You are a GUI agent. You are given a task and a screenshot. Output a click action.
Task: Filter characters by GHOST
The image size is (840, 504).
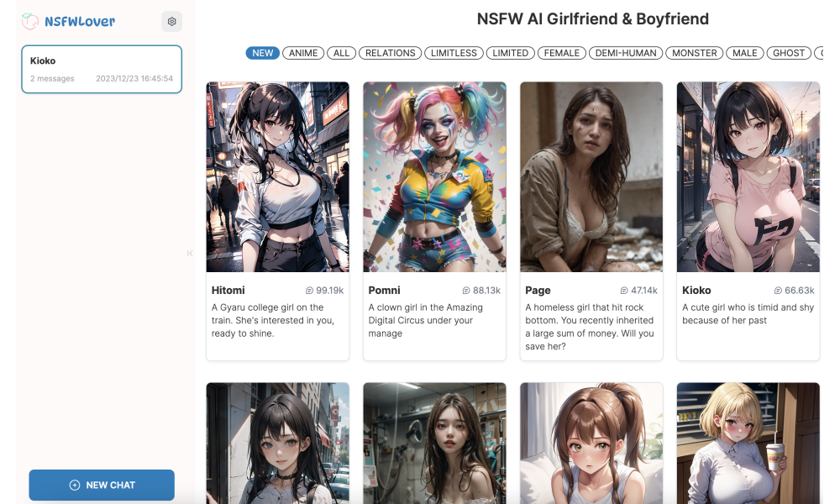[x=789, y=53]
